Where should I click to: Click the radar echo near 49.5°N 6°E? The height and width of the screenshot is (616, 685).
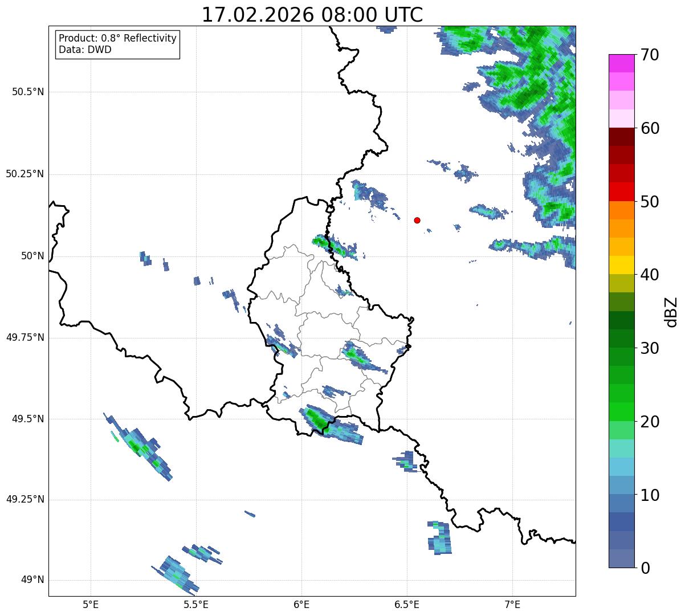(328, 425)
